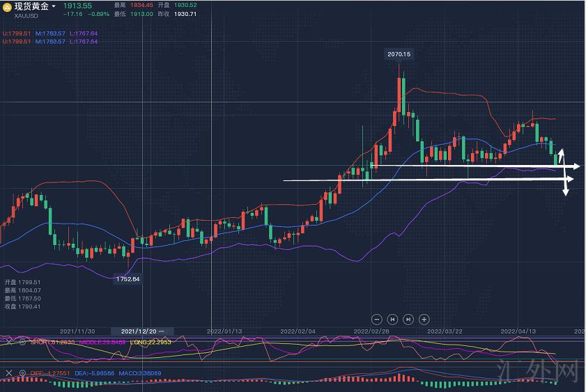The height and width of the screenshot is (392, 586).
Task: Click the 2022/01/13 date on time axis
Action: [x=224, y=331]
